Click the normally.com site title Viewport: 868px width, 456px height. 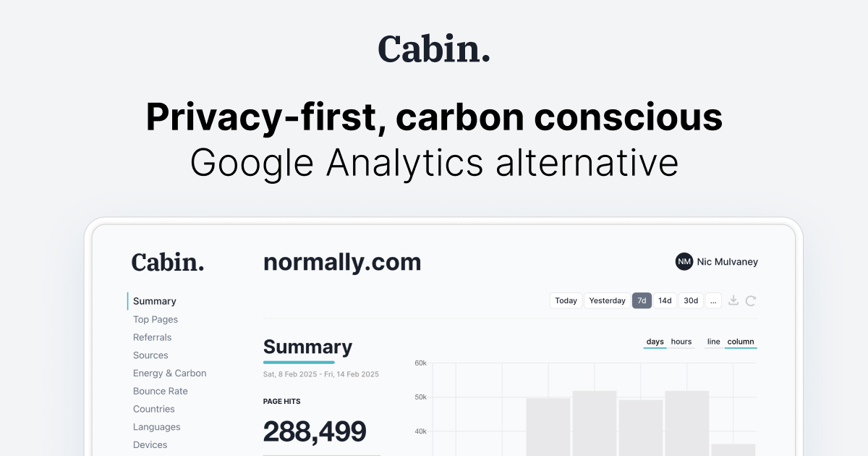[x=342, y=262]
